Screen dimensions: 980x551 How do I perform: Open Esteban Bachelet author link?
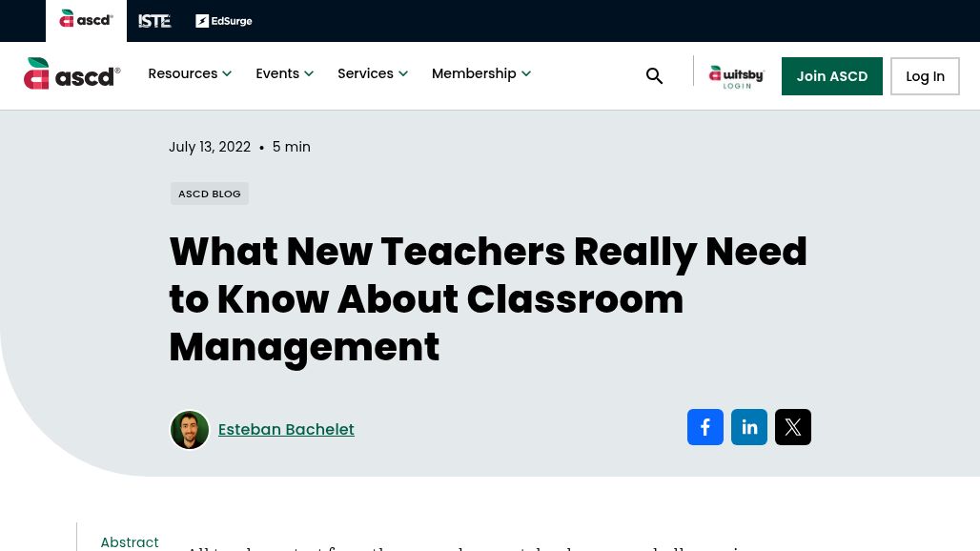click(x=286, y=430)
